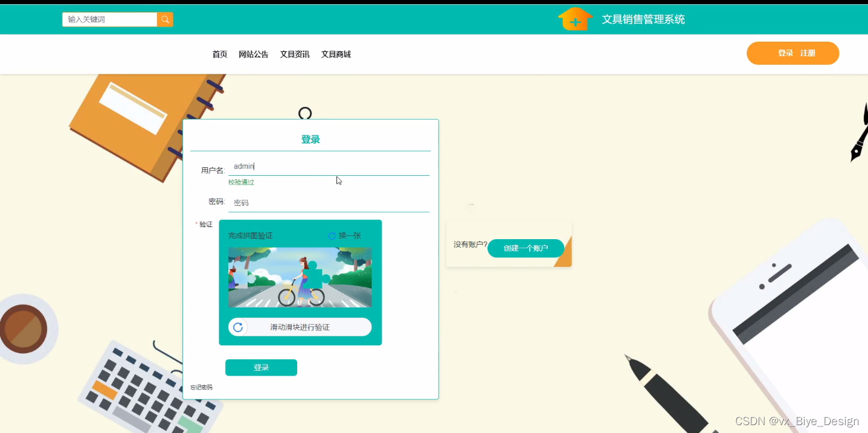The image size is (868, 433).
Task: Click the 登录 heading of the form
Action: pyautogui.click(x=310, y=140)
